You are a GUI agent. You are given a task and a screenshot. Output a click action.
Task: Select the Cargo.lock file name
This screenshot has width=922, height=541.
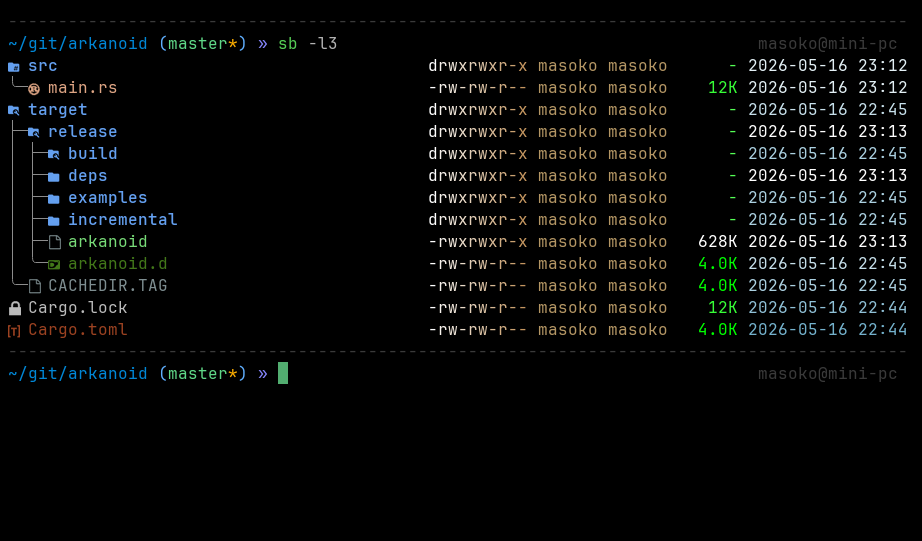click(78, 308)
